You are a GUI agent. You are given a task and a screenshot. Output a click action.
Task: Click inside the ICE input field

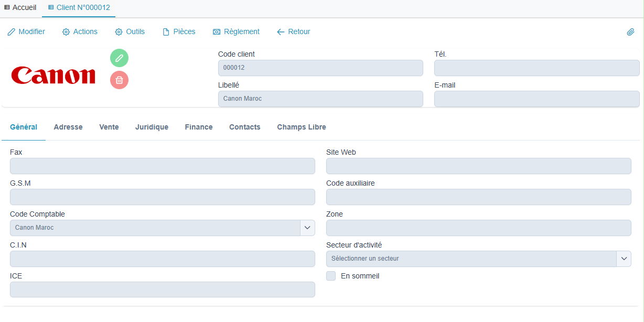162,289
